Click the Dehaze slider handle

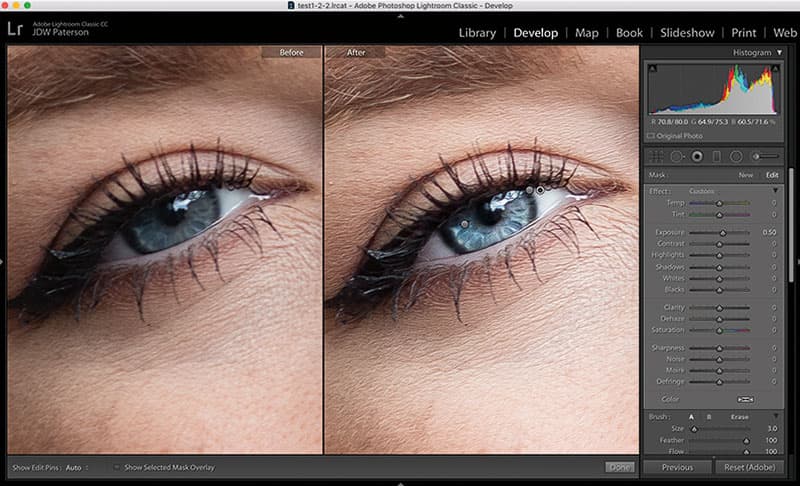point(719,319)
